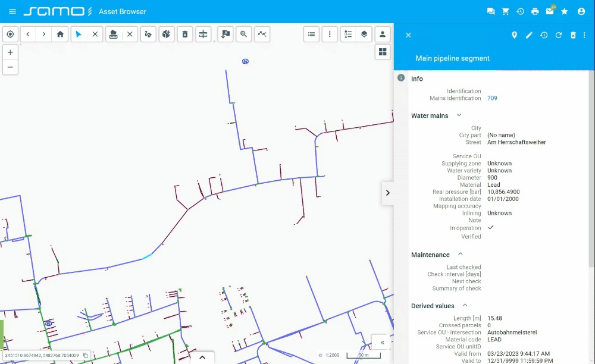This screenshot has width=595, height=364.
Task: Close the Main pipeline segment panel
Action: pyautogui.click(x=408, y=35)
